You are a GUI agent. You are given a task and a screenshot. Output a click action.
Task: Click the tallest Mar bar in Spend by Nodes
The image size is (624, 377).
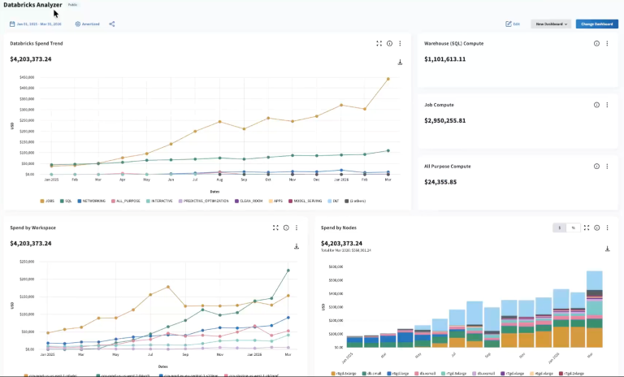click(x=595, y=309)
